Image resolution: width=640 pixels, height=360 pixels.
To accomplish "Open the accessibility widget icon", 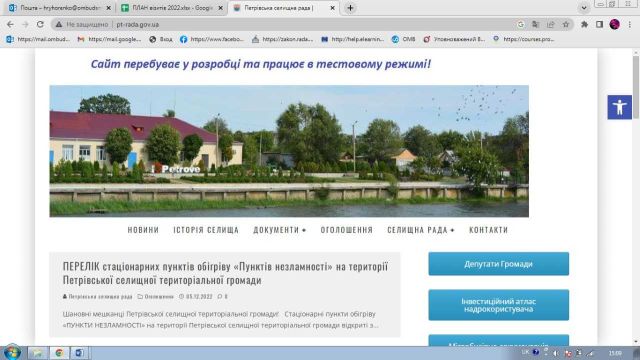I will pyautogui.click(x=619, y=107).
